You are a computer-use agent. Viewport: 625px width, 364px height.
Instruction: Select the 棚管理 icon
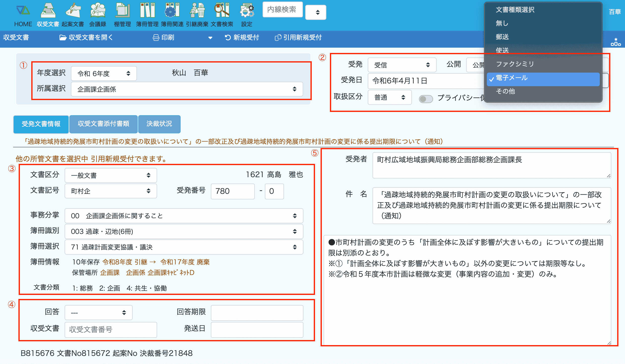[x=122, y=11]
